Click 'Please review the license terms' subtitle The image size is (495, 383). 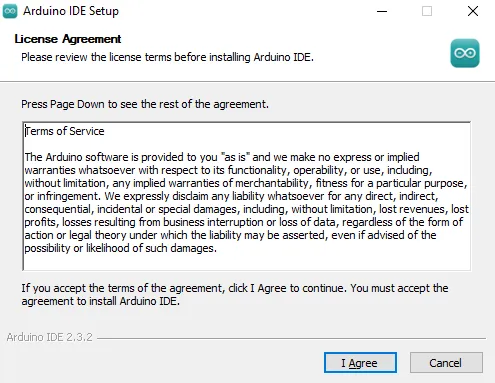click(167, 57)
